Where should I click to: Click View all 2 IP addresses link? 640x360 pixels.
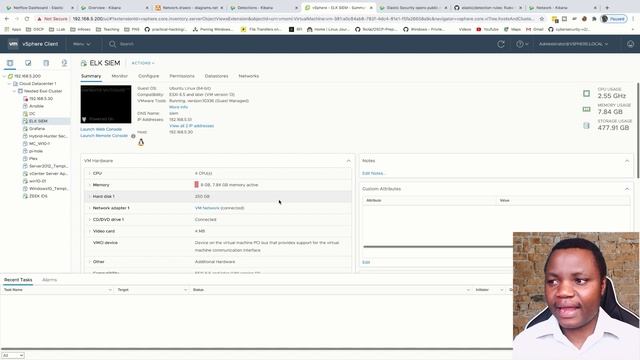coord(191,126)
